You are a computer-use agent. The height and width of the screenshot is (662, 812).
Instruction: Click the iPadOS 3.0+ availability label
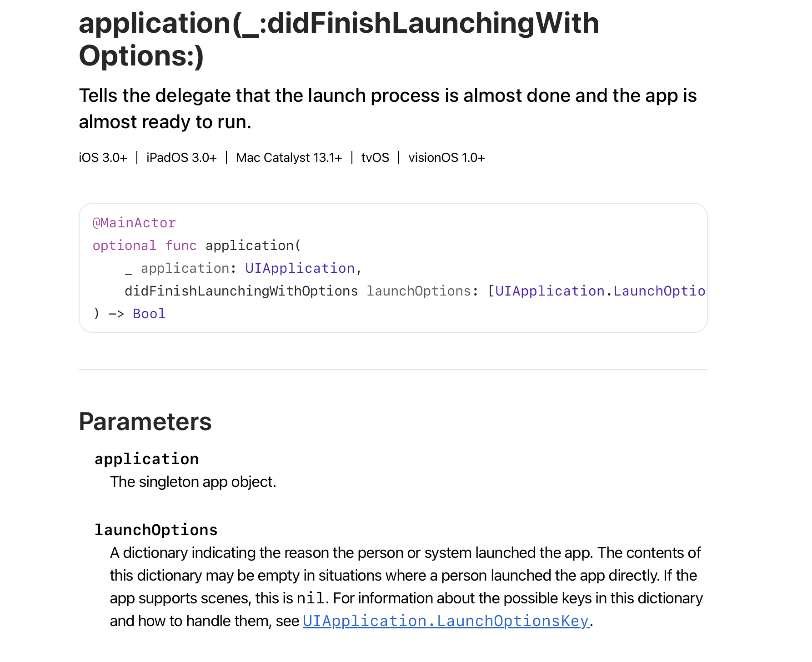(181, 158)
